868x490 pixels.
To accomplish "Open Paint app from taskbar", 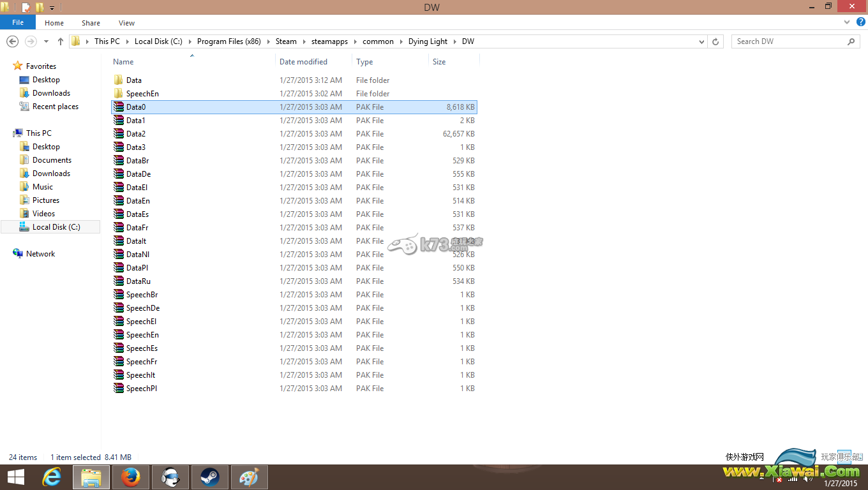I will 250,477.
